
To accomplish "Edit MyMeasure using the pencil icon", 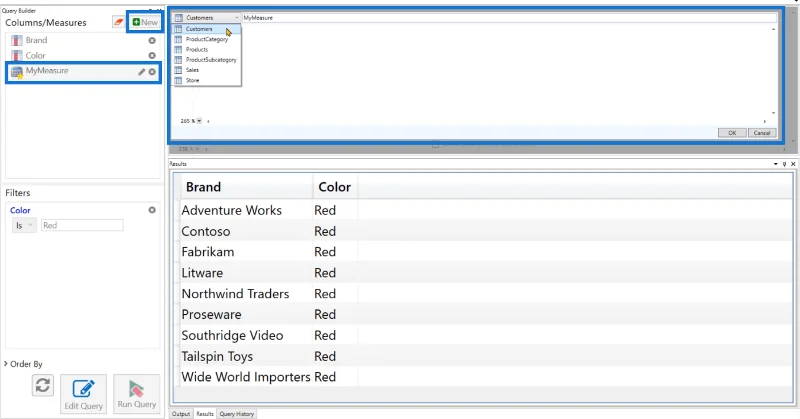I will point(142,72).
